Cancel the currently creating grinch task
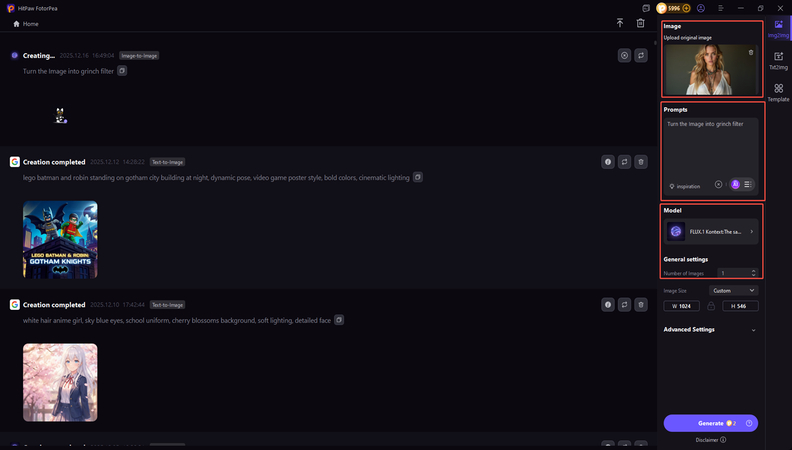 [x=624, y=56]
